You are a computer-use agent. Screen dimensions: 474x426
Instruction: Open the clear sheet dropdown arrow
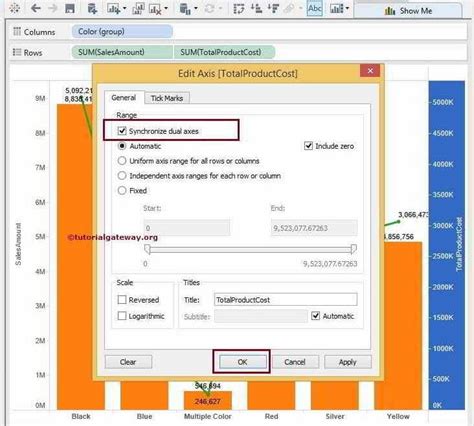[166, 8]
